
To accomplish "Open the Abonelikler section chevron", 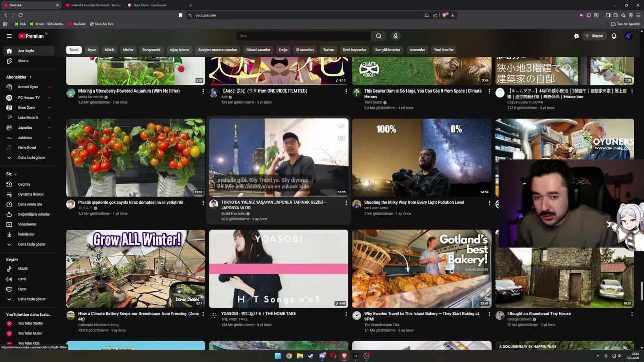I will tap(30, 77).
